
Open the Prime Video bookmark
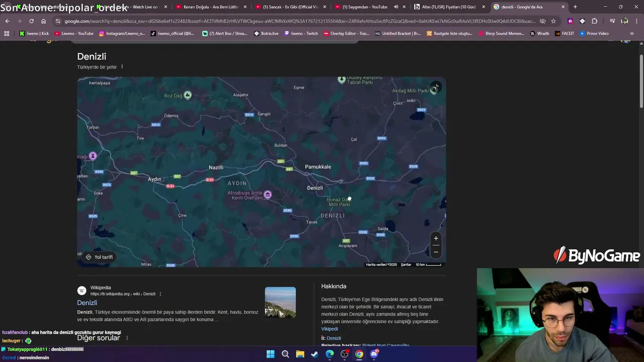(594, 33)
